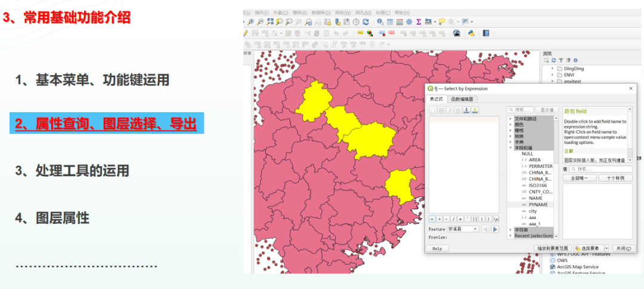The width and height of the screenshot is (644, 289).
Task: Insert the plus operator button
Action: (439, 219)
